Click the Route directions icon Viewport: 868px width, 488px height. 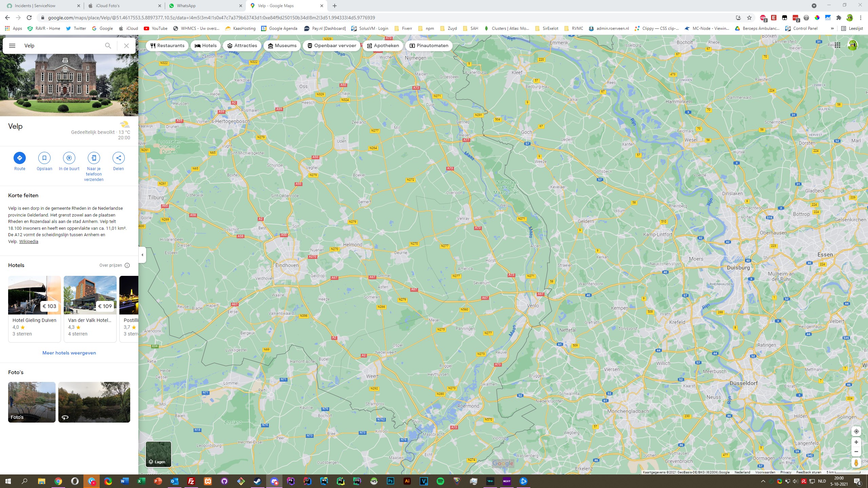pos(20,158)
